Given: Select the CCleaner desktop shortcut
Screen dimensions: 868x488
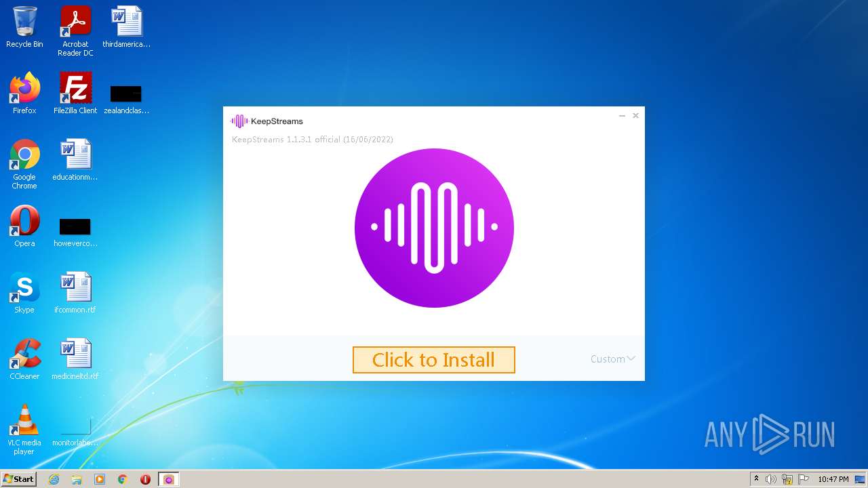Looking at the screenshot, I should 24,359.
